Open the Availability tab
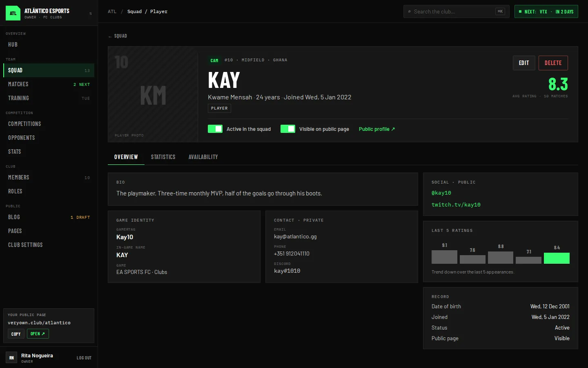The width and height of the screenshot is (588, 368). click(203, 157)
